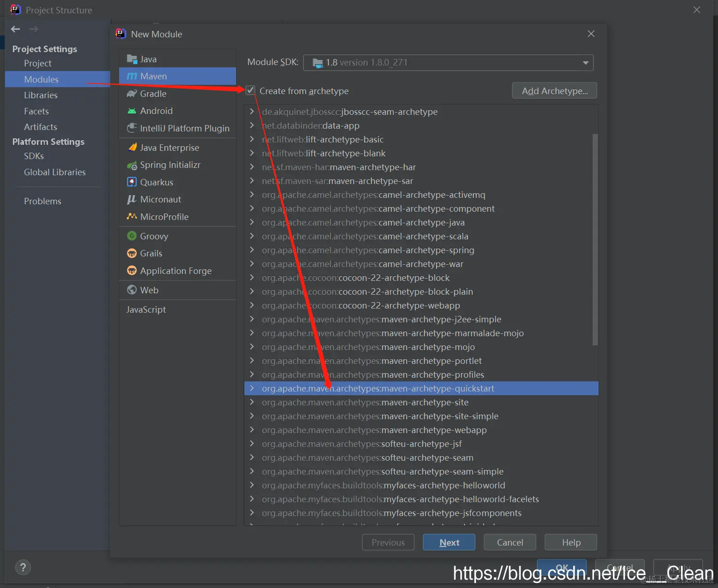Click the Java module type icon
The height and width of the screenshot is (588, 718).
pos(132,59)
